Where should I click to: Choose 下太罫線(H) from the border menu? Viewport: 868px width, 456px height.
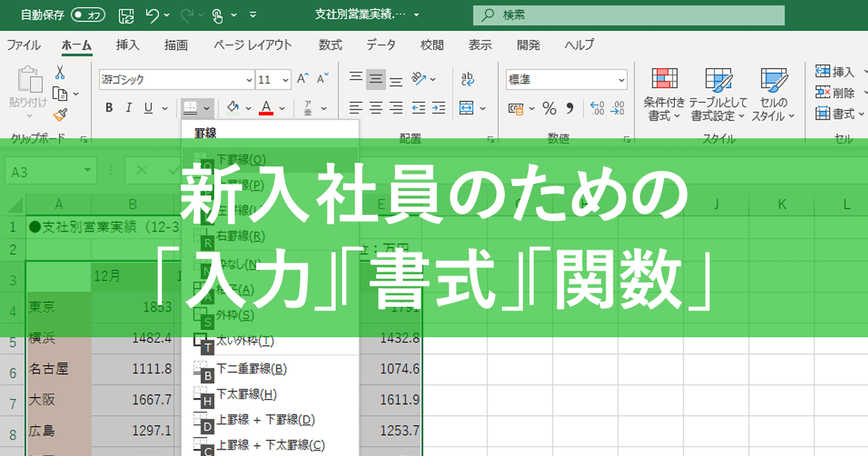coord(270,394)
